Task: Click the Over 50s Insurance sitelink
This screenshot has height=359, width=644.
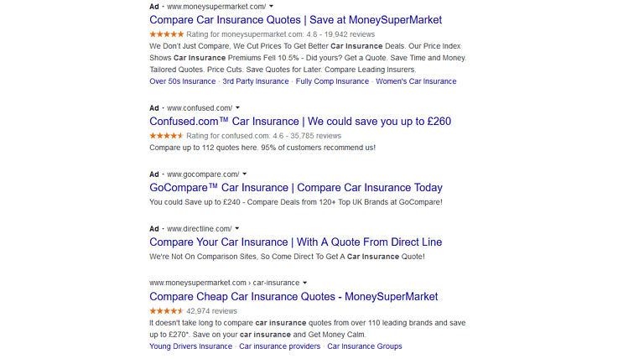Action: (182, 81)
